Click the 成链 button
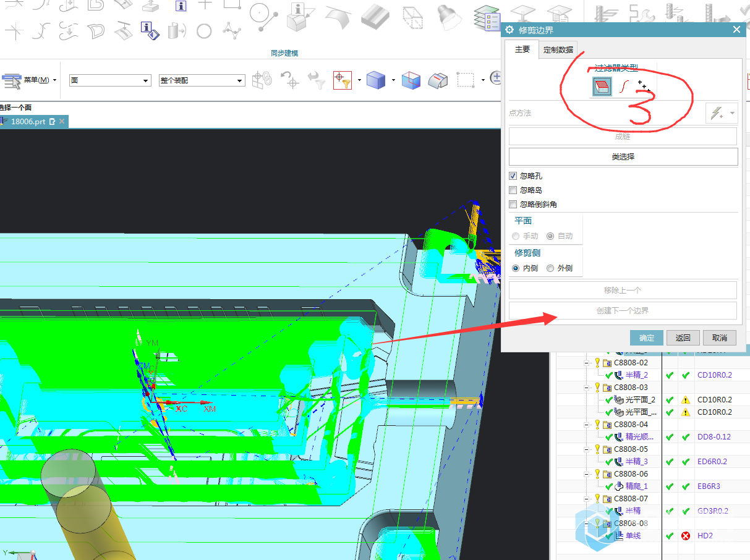 (x=623, y=137)
